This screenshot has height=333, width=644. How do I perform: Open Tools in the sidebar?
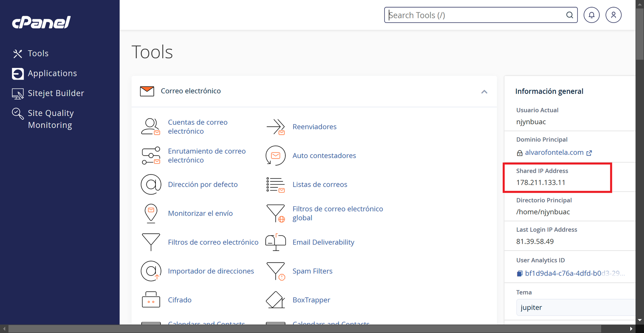pyautogui.click(x=38, y=53)
